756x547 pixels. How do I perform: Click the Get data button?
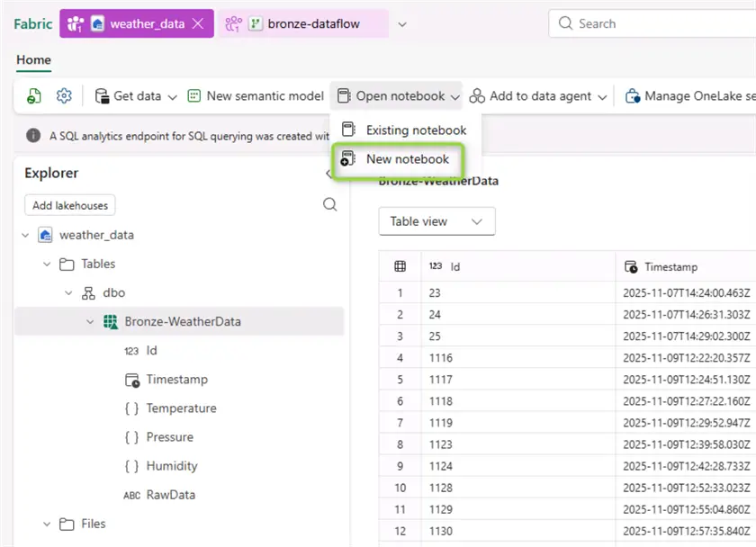(x=136, y=96)
